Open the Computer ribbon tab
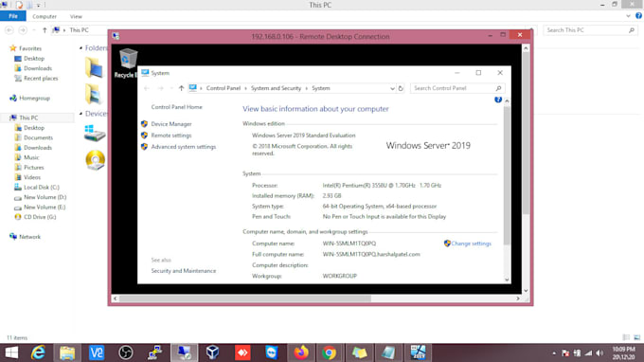Image resolution: width=644 pixels, height=362 pixels. [x=45, y=16]
